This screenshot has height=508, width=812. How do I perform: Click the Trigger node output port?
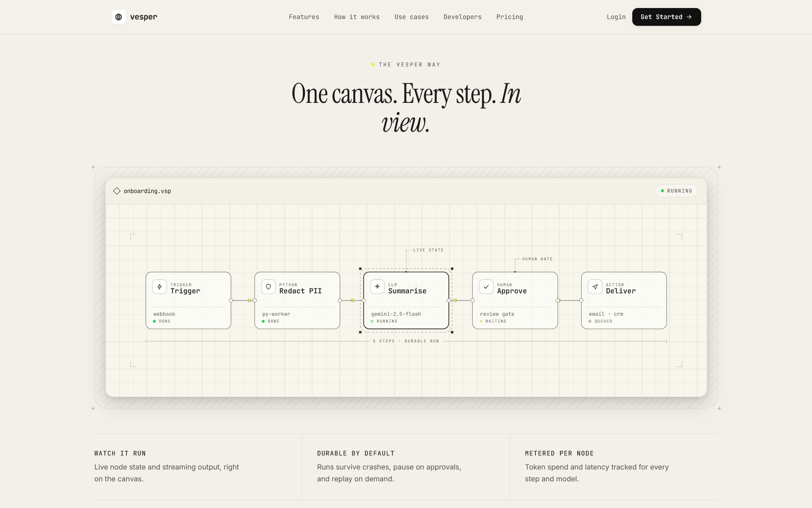tap(231, 301)
